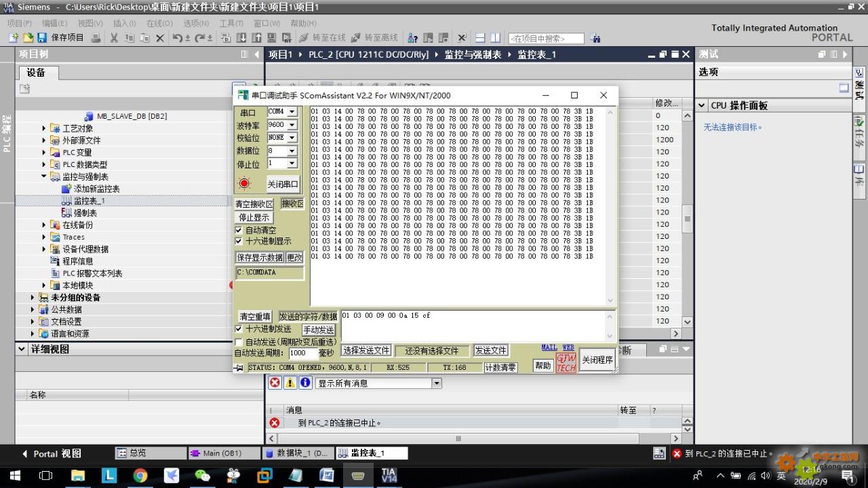Click the 保存显示数据 button

(x=260, y=258)
